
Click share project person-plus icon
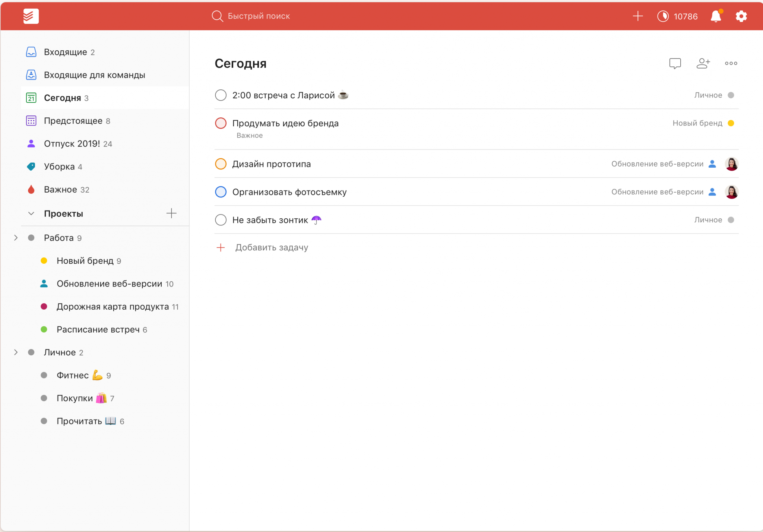coord(703,63)
